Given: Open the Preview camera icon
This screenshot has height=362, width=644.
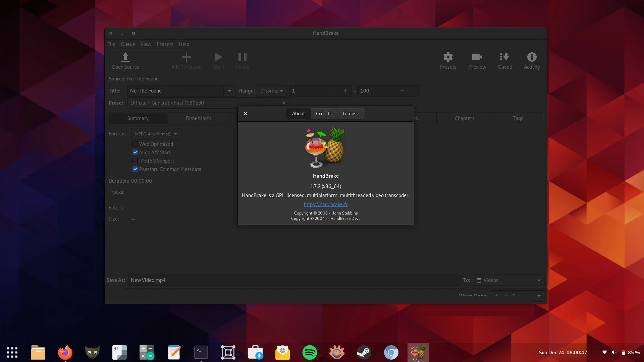Looking at the screenshot, I should [x=477, y=57].
